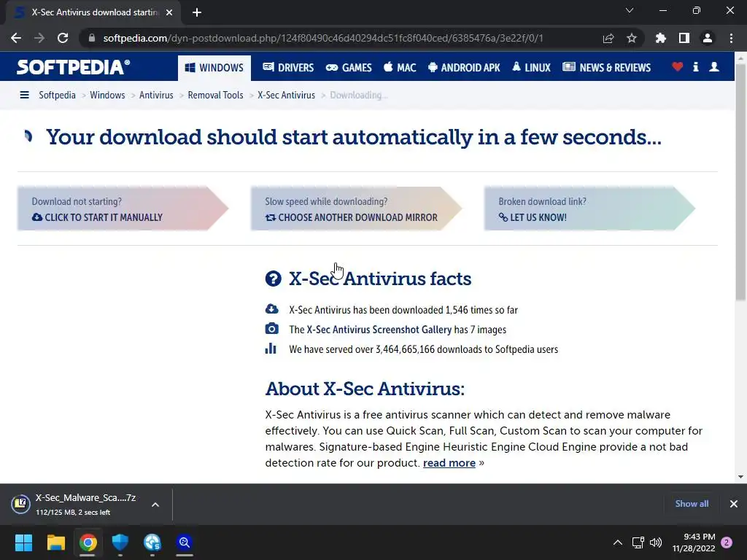Close the downloads bar

pos(734,504)
